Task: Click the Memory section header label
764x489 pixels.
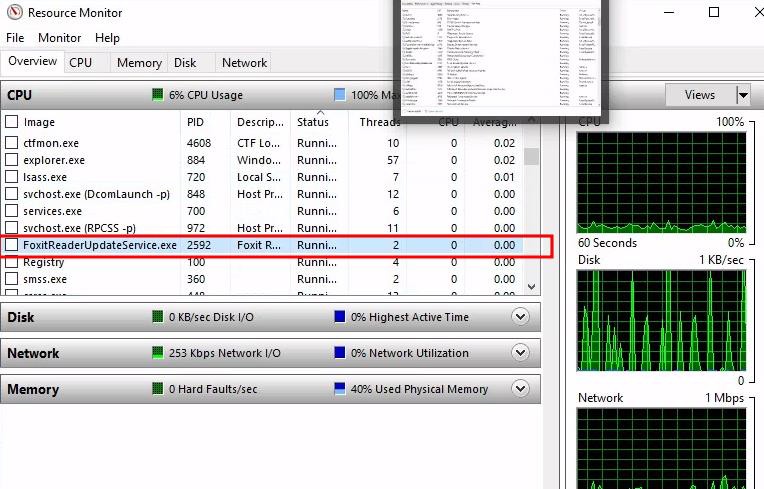Action: (x=33, y=389)
